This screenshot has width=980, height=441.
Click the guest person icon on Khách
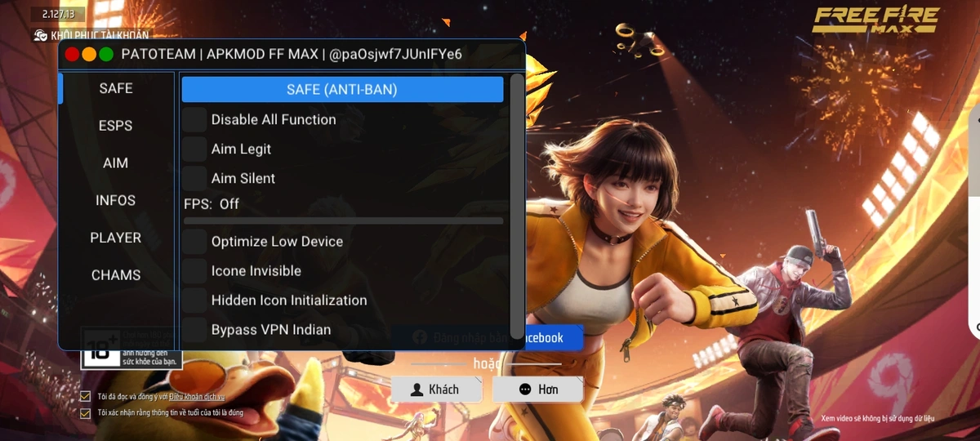click(416, 390)
